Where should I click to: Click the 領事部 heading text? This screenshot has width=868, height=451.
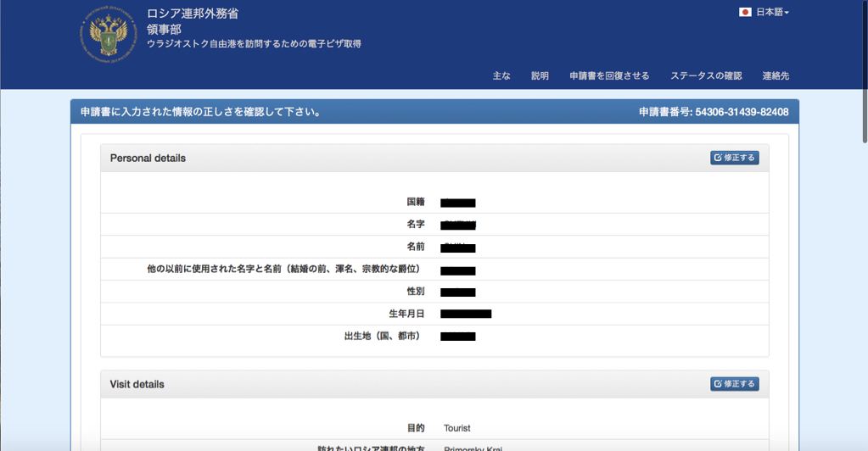pyautogui.click(x=164, y=29)
